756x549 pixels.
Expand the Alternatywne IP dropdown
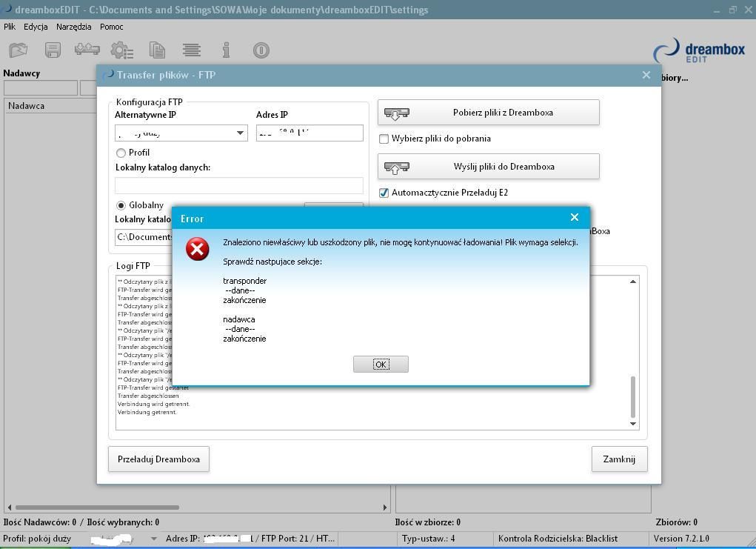pos(240,133)
